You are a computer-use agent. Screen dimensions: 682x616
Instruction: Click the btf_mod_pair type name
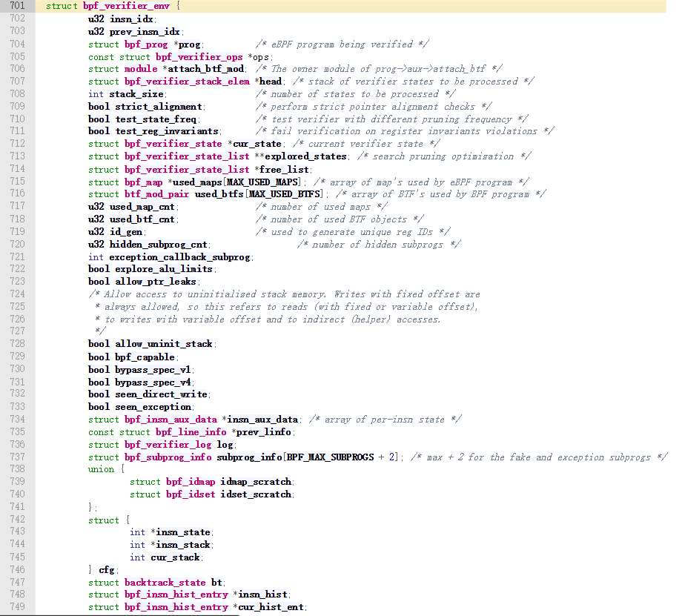(x=156, y=194)
